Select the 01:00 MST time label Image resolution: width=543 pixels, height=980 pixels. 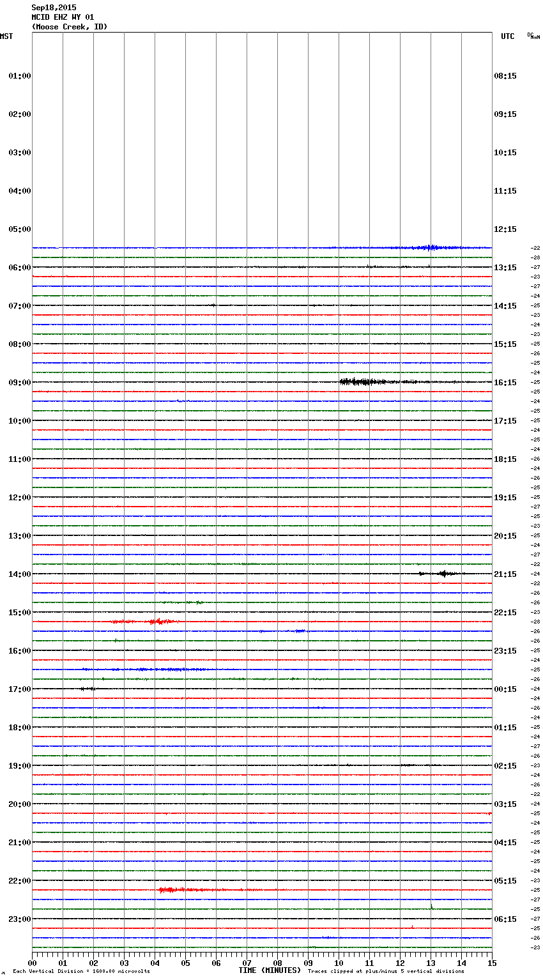pos(20,76)
